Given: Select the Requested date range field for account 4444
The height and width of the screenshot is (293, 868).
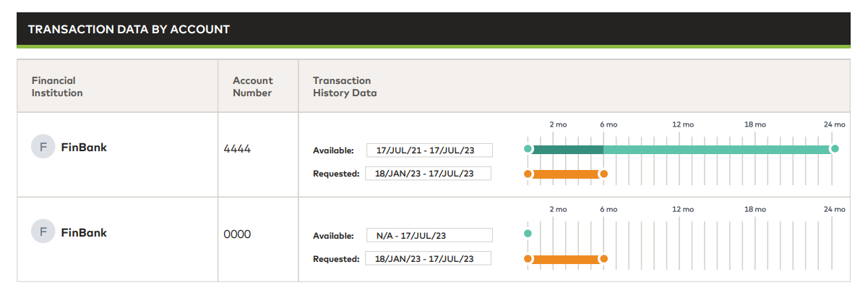Looking at the screenshot, I should click(x=429, y=174).
